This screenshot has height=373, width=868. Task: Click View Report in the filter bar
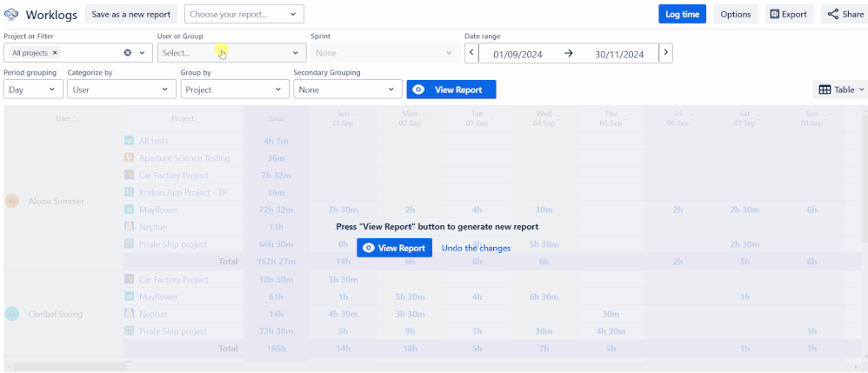(x=451, y=90)
